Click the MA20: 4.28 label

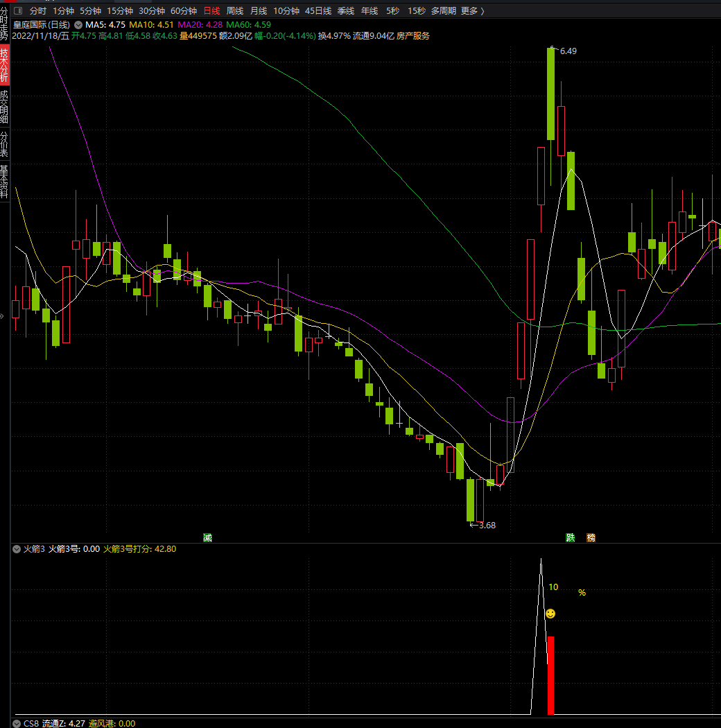pyautogui.click(x=200, y=25)
